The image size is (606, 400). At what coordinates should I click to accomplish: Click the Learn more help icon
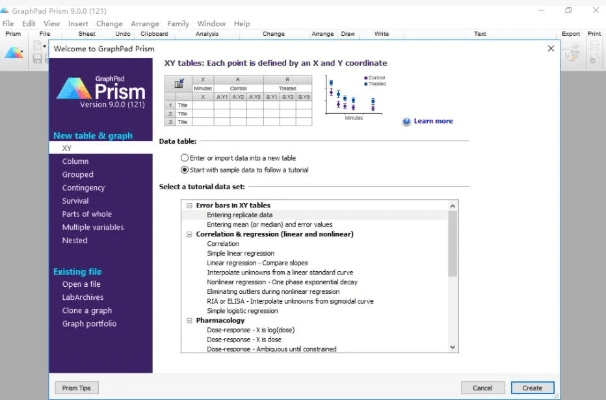[406, 121]
